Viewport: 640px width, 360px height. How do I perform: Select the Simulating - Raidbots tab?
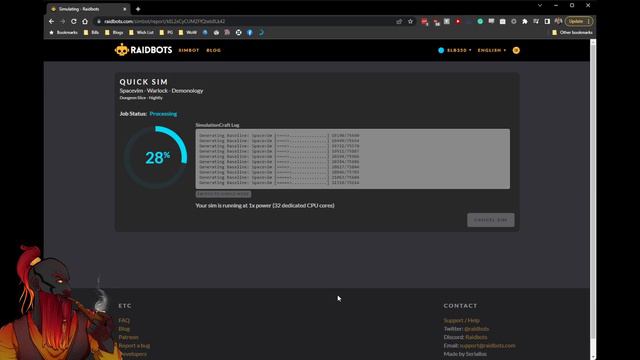point(89,9)
